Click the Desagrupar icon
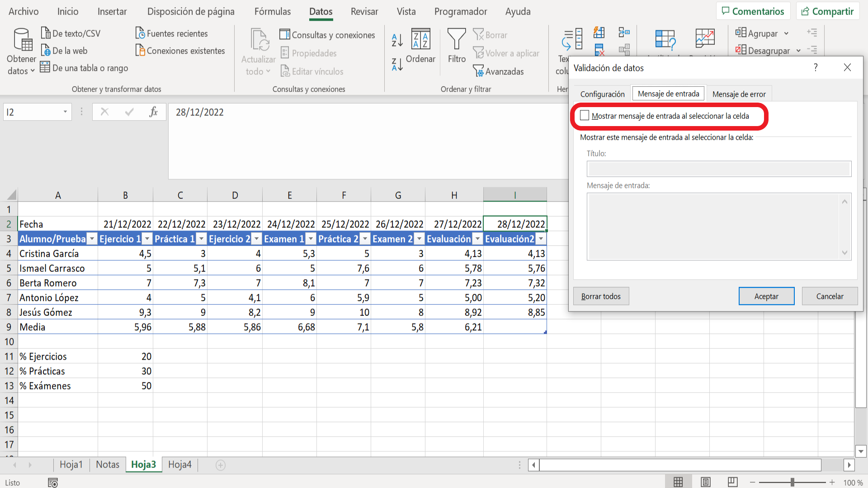 coord(741,50)
